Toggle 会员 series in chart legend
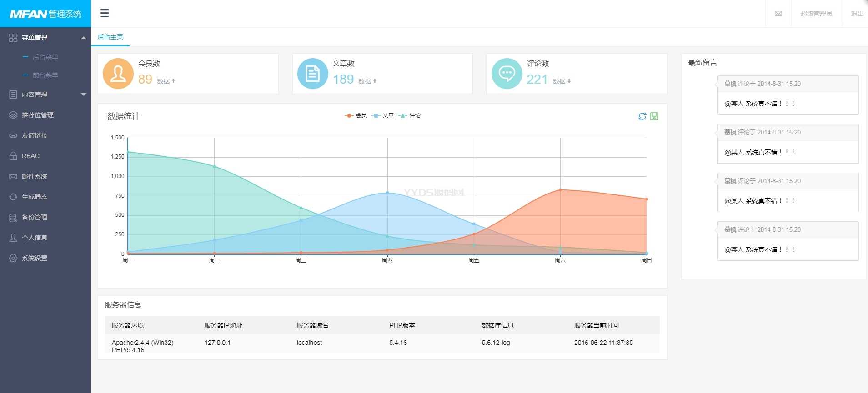The image size is (868, 393). pos(356,115)
